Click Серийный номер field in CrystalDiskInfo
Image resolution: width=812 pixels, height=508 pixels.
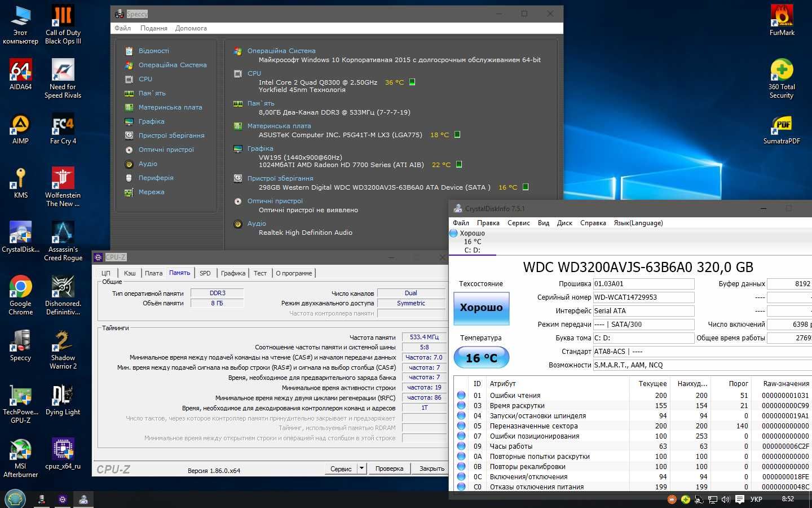coord(643,297)
